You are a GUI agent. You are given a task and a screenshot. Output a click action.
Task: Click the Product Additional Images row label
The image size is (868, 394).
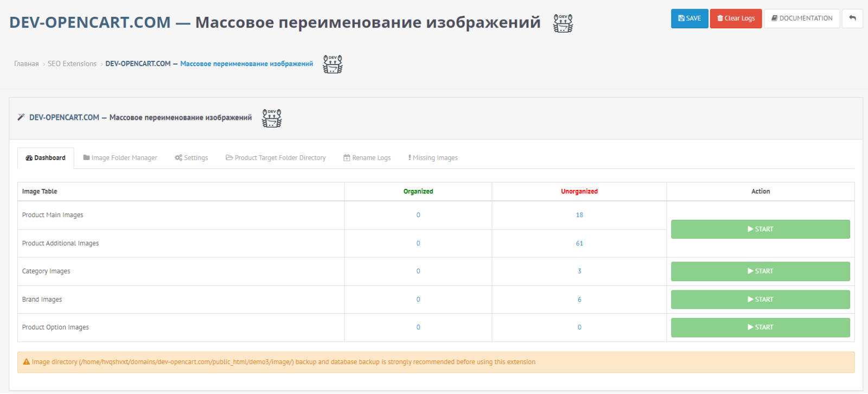pyautogui.click(x=60, y=244)
